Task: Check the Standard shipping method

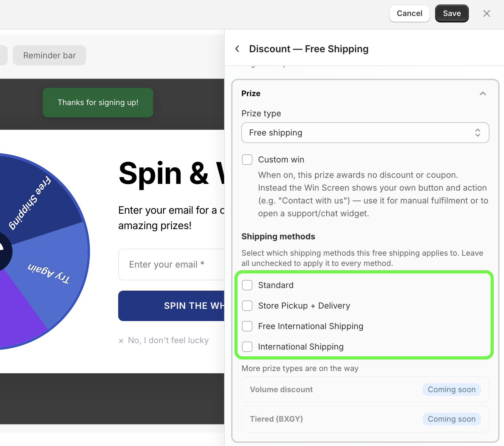Action: [247, 285]
